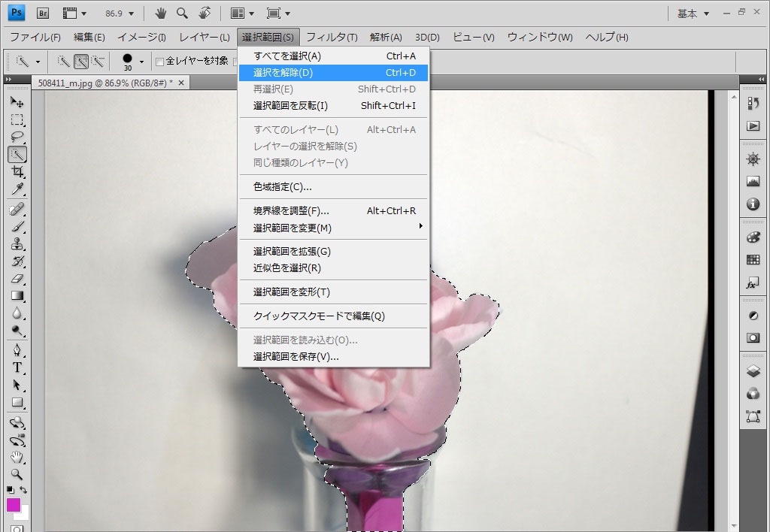Image resolution: width=770 pixels, height=532 pixels.
Task: Open the brush picker dropdown arrow
Action: 141,62
